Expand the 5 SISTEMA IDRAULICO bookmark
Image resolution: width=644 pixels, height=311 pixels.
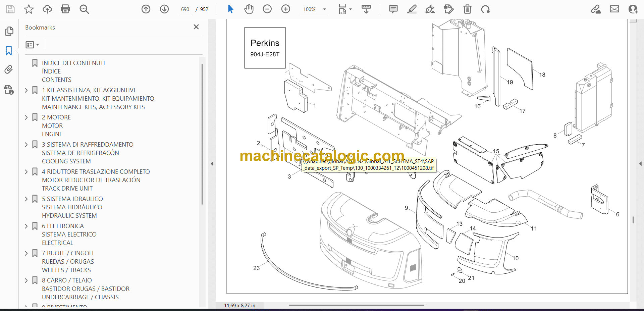26,199
